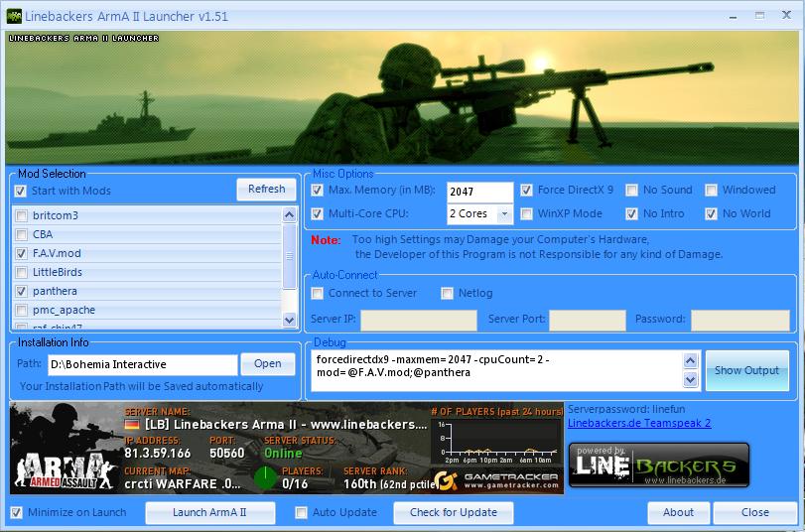Click Debug box scroll down arrow
The width and height of the screenshot is (805, 532).
point(691,379)
